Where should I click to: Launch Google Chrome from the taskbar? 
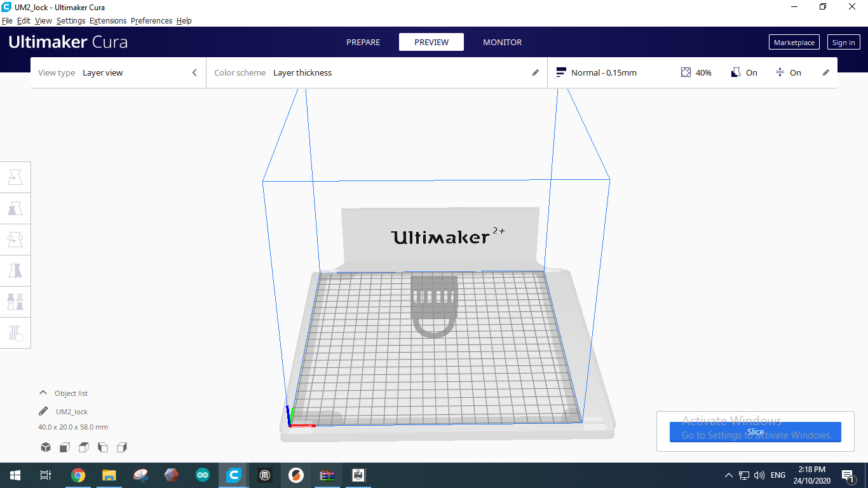point(78,475)
